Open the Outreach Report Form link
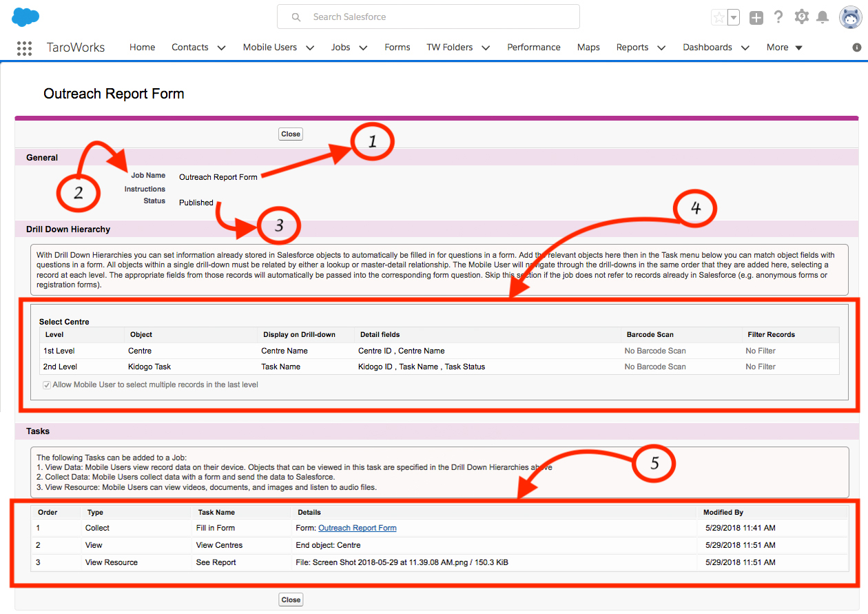Image resolution: width=868 pixels, height=614 pixels. (x=358, y=528)
